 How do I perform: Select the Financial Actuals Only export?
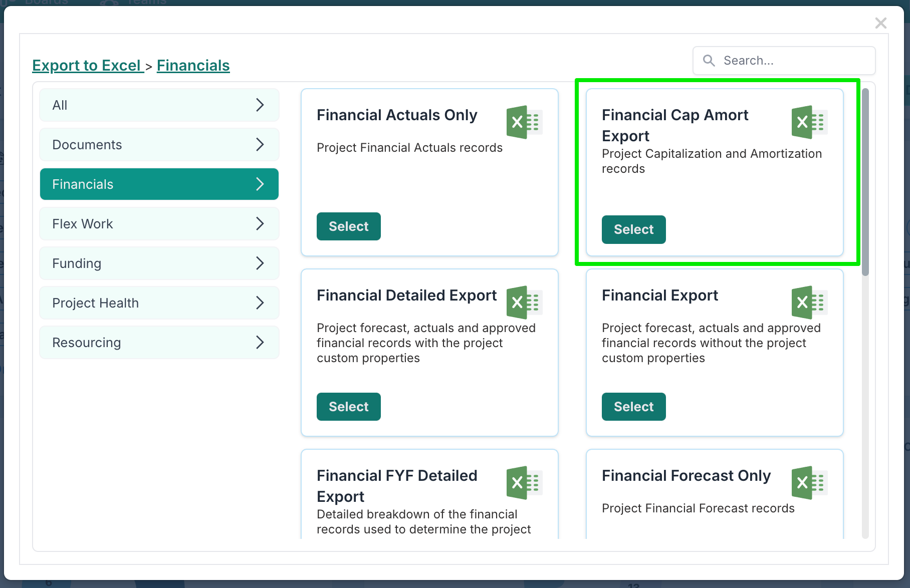point(349,226)
